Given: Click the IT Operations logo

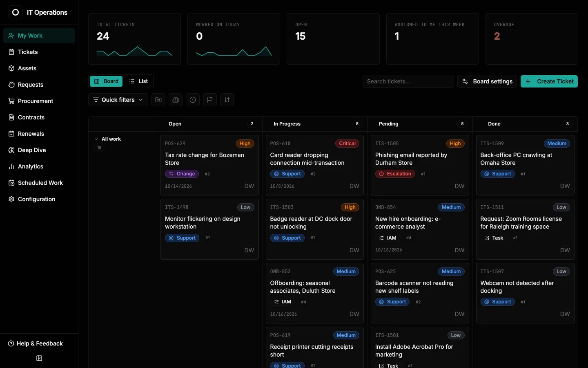Looking at the screenshot, I should coord(16,12).
